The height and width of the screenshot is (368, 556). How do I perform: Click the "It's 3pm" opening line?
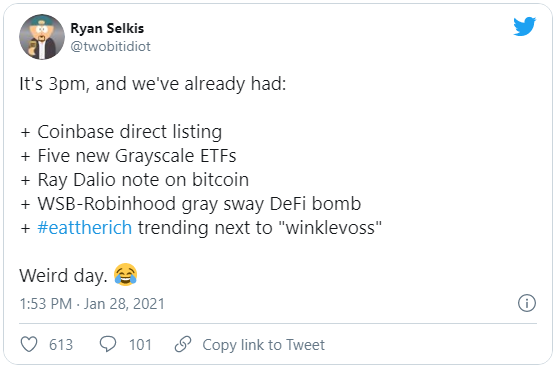pos(152,84)
